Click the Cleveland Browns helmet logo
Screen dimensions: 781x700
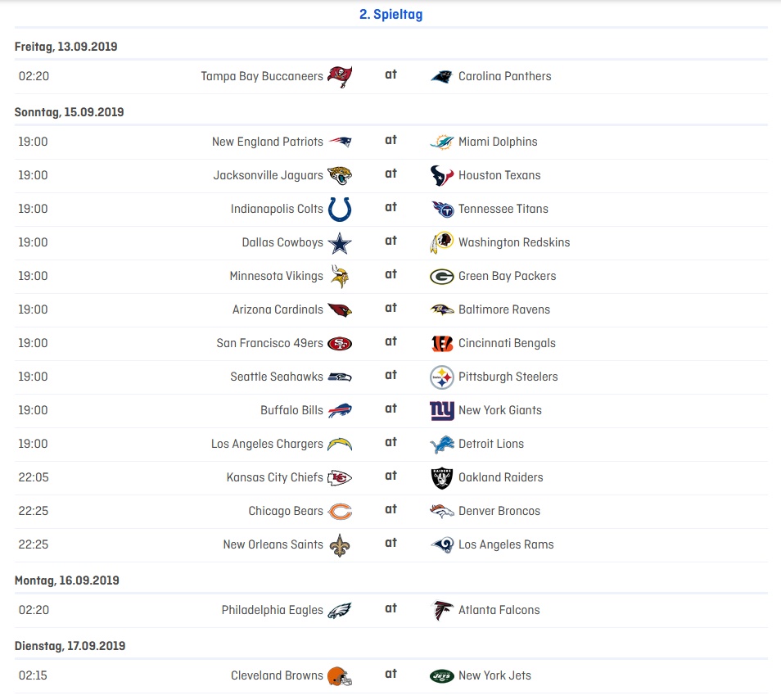[340, 676]
